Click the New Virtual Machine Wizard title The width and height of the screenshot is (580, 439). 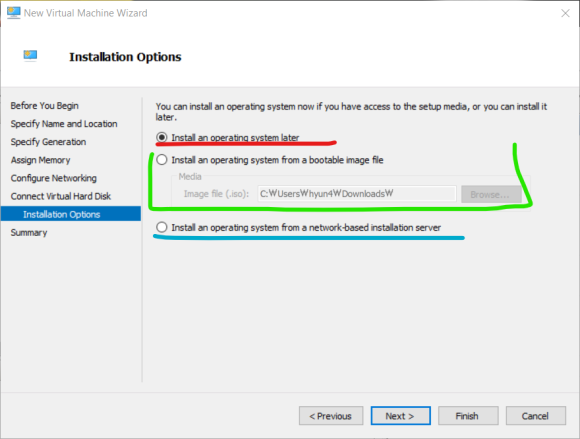(x=85, y=13)
